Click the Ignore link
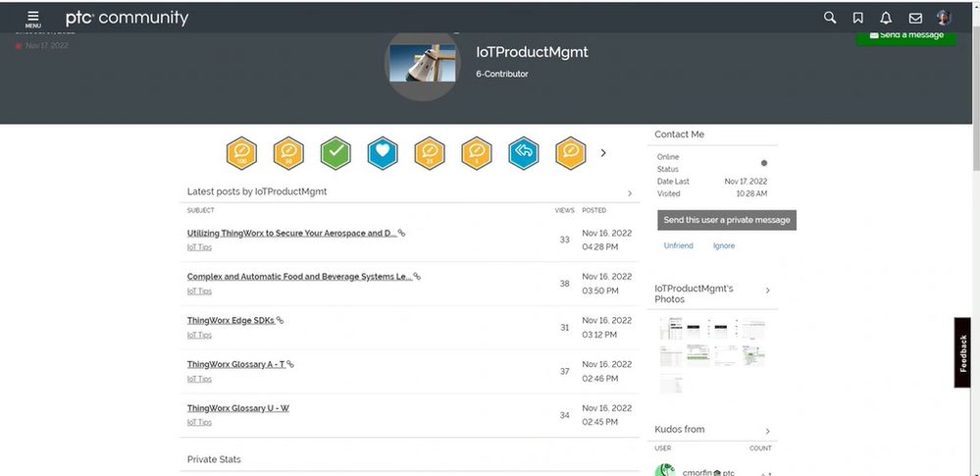The height and width of the screenshot is (476, 980). (724, 246)
